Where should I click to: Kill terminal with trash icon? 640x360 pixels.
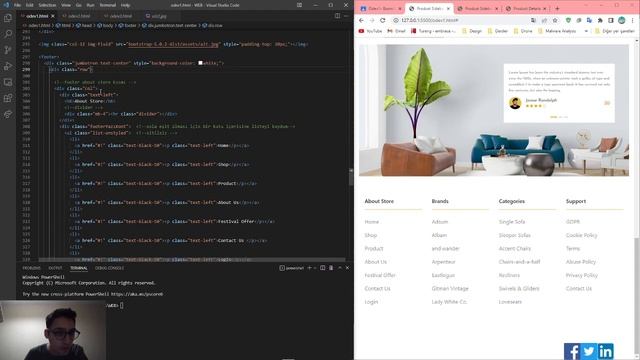(x=331, y=268)
